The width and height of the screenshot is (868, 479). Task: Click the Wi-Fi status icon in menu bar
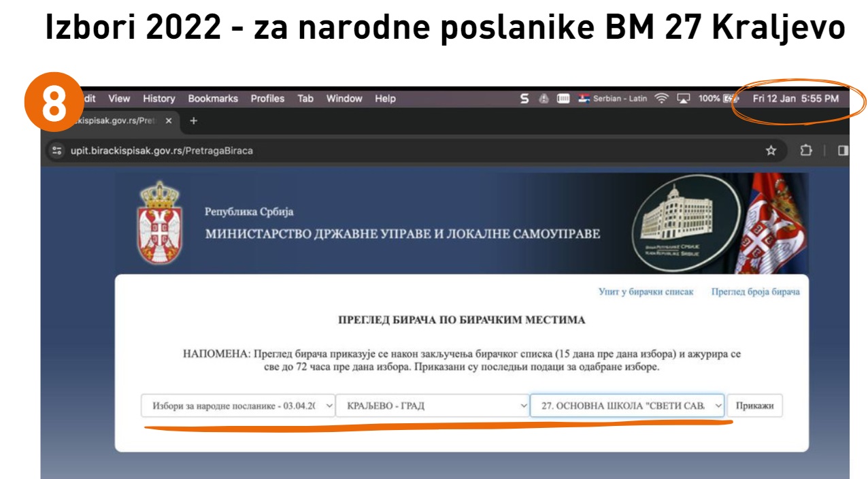coord(661,99)
